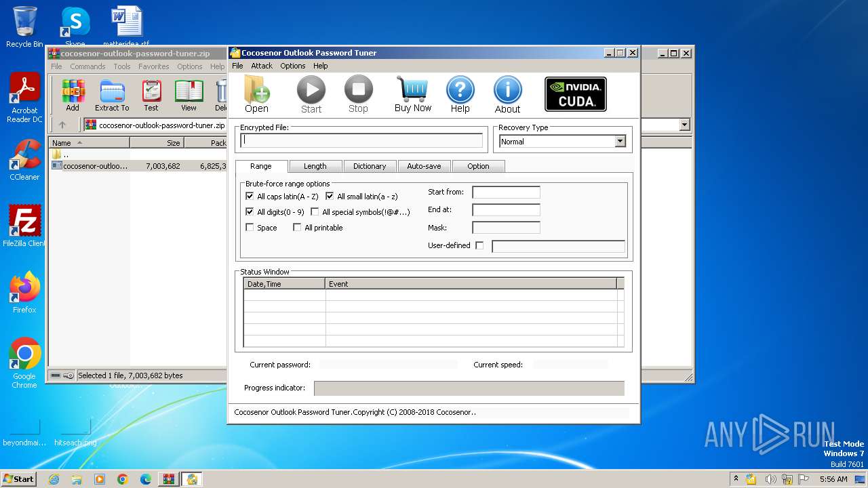Screen dimensions: 868x488
Task: Open the Options menu in Password Tuner
Action: click(293, 66)
